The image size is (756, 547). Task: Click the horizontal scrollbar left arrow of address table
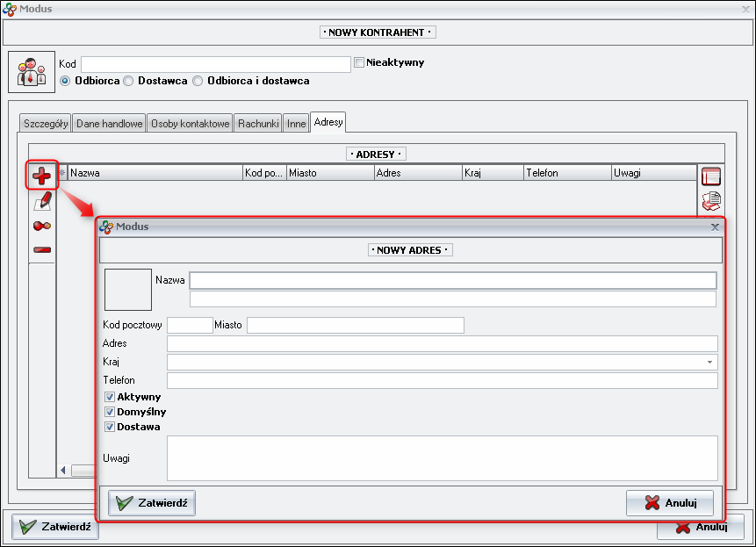63,471
